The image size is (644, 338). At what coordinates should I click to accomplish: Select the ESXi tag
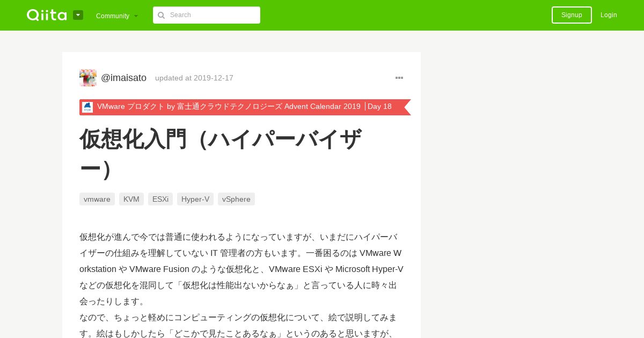160,199
